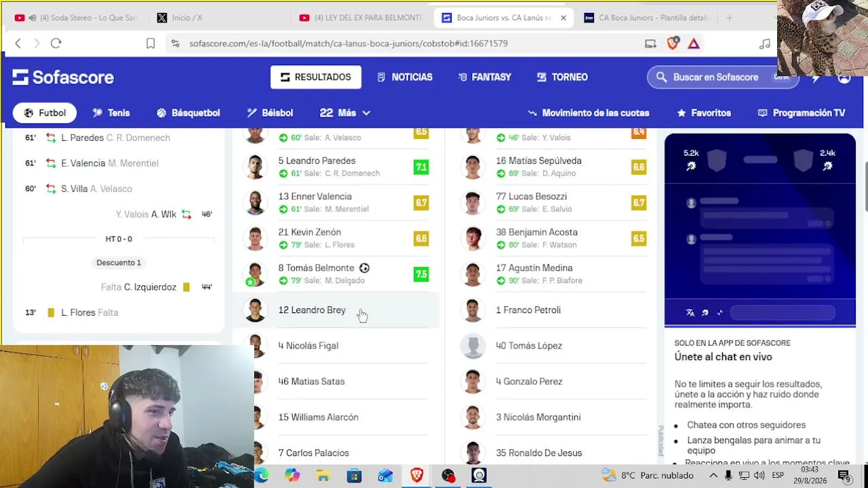Click the yellow card icon for C. Izquierdoz
This screenshot has height=488, width=868.
186,287
